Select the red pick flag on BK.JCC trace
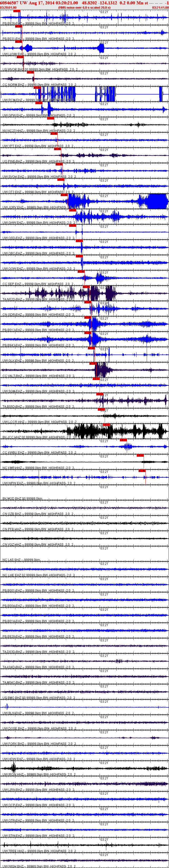Viewport: 169px width, 868px height. (106, 425)
